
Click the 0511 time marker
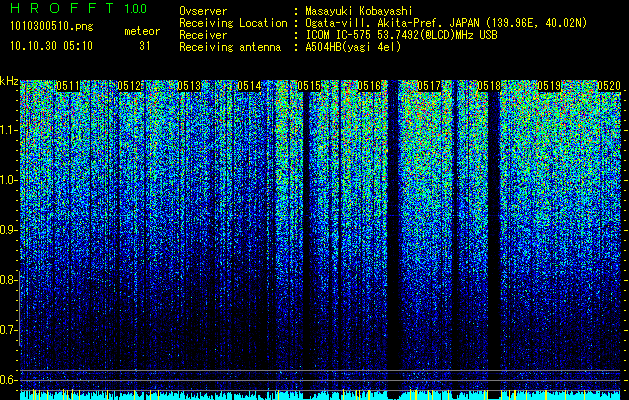point(68,86)
